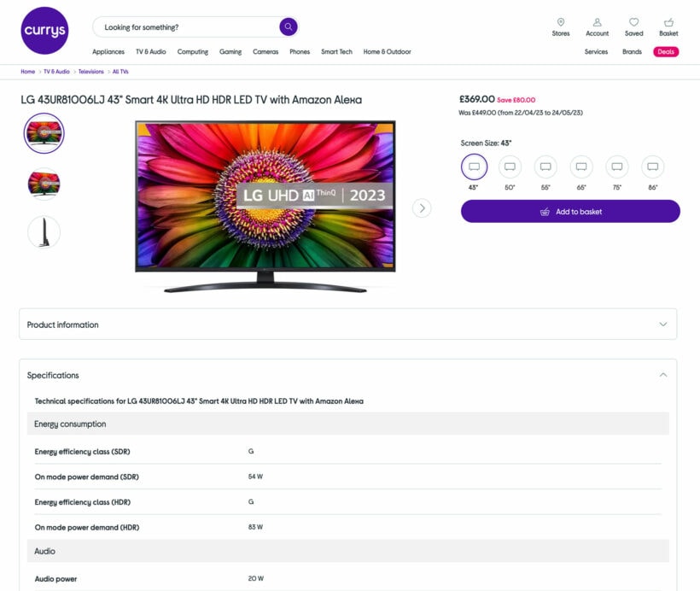The width and height of the screenshot is (700, 591).
Task: Open the Brands link
Action: click(632, 51)
